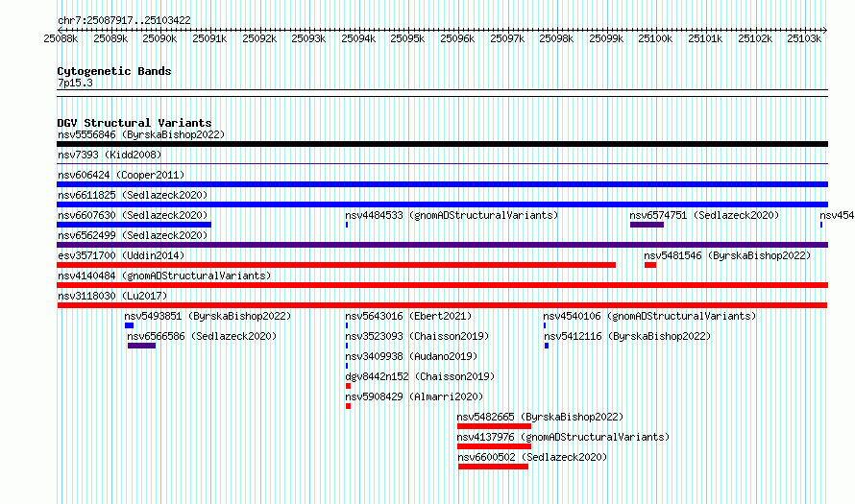The height and width of the screenshot is (504, 855).
Task: Select the short blue nsv6607630 bar
Action: pyautogui.click(x=134, y=225)
